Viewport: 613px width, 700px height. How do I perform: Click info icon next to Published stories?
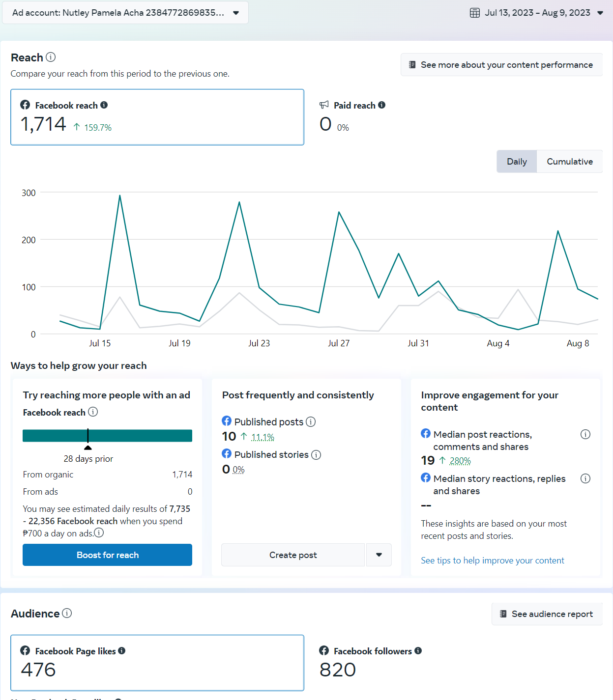click(x=316, y=455)
